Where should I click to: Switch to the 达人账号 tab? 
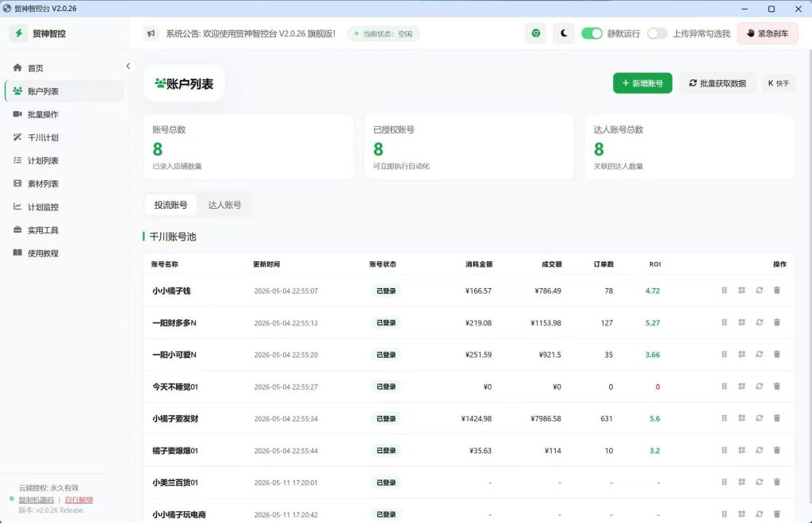tap(224, 205)
